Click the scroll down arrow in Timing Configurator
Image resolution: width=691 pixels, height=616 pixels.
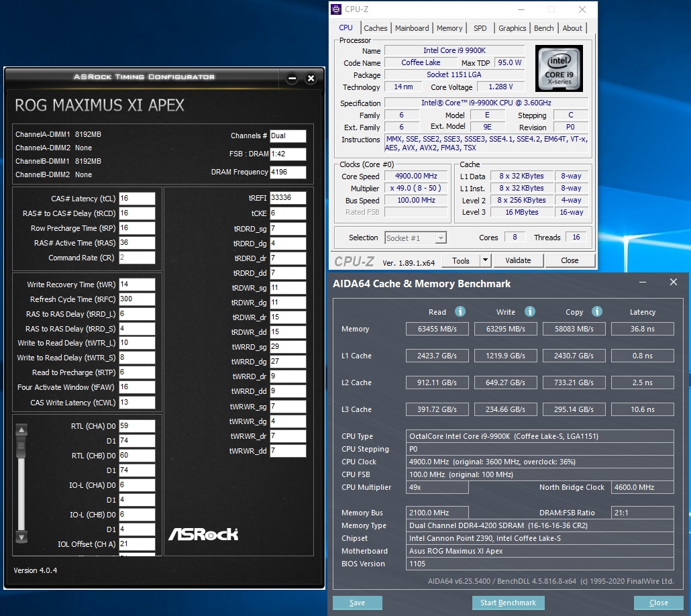(x=21, y=537)
